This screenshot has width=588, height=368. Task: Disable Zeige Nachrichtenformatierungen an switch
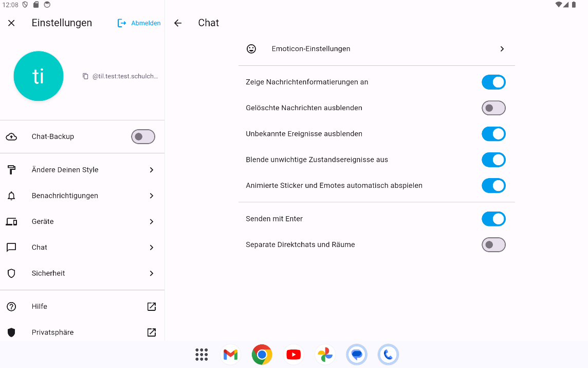click(x=493, y=82)
